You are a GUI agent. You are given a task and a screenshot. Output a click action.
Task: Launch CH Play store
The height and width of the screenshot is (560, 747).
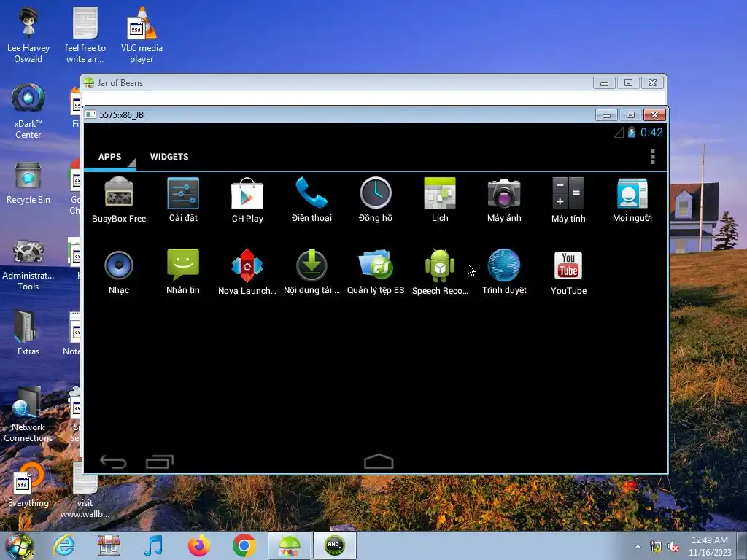(247, 200)
